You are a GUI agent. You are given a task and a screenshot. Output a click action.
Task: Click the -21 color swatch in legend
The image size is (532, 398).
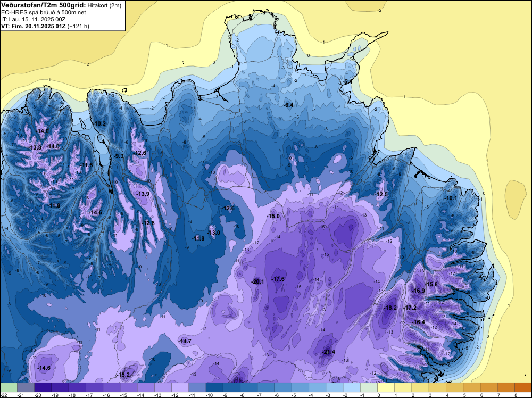(26, 387)
